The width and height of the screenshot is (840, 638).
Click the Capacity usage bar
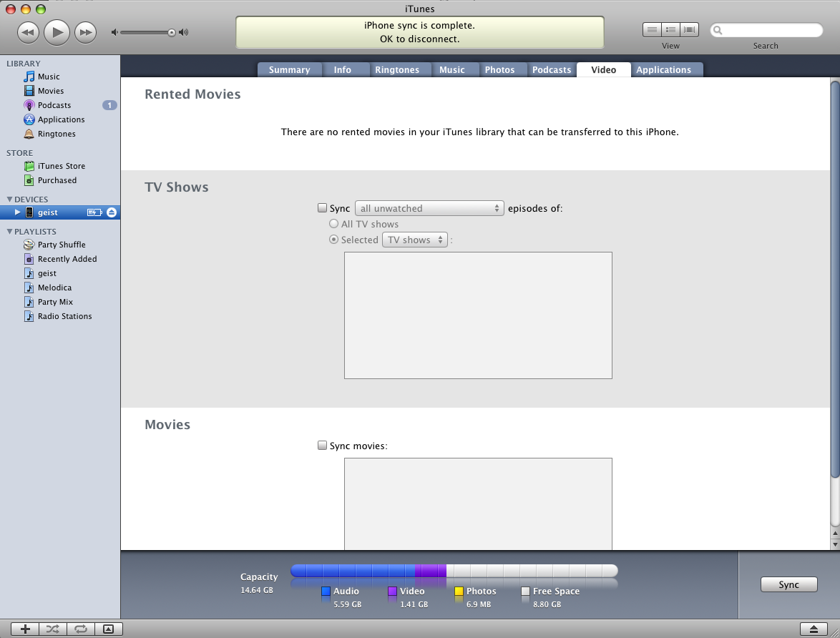pos(454,571)
